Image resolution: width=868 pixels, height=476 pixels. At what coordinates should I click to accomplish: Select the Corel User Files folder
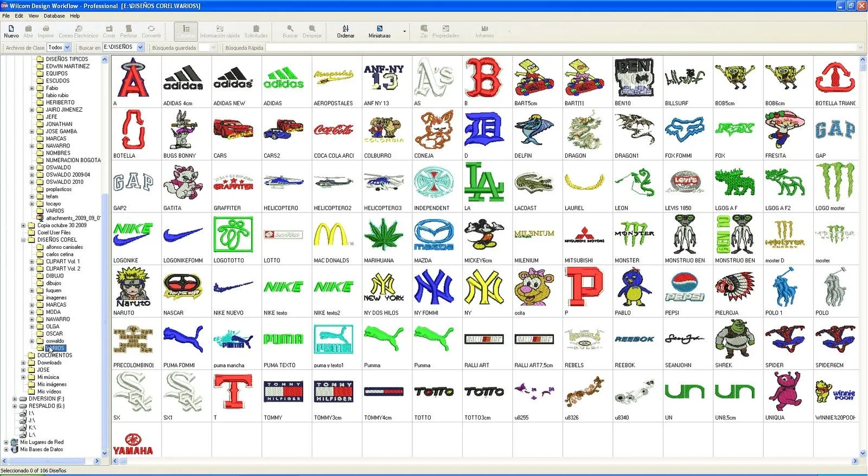click(54, 233)
